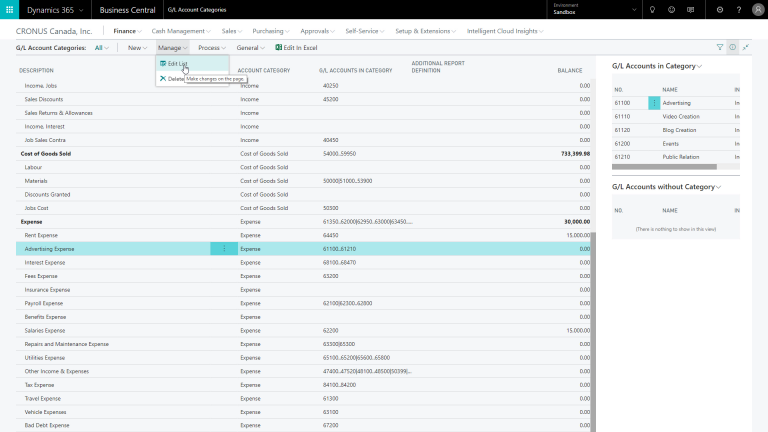
Task: Open row options for account 61100 Advertising
Action: pos(654,103)
